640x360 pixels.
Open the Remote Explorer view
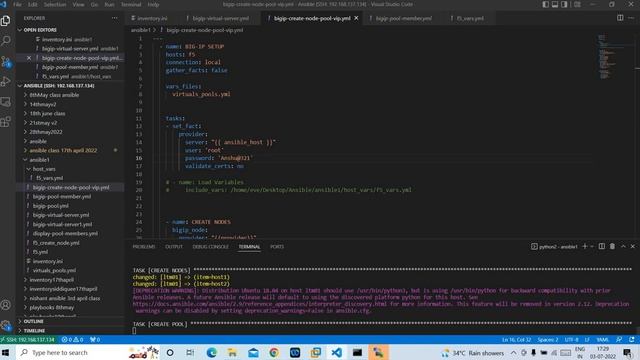[x=6, y=102]
